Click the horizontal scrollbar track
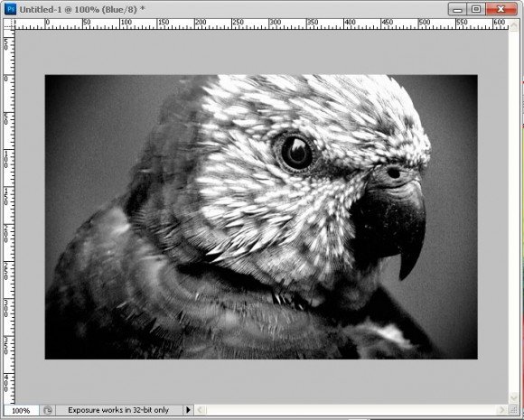 coord(351,410)
